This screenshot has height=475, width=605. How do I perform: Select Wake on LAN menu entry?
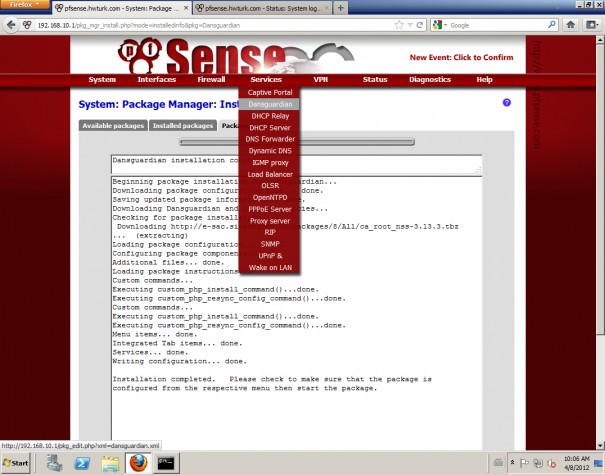pos(270,267)
